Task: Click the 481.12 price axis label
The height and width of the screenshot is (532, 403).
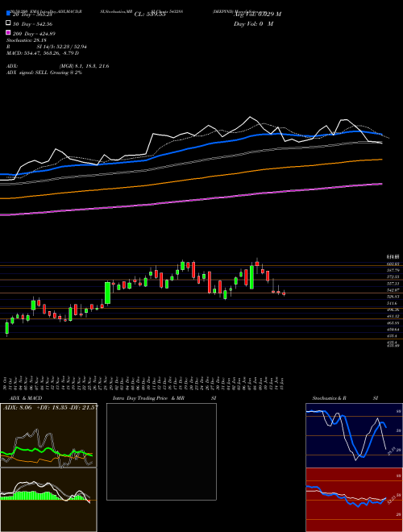Action: [393, 316]
